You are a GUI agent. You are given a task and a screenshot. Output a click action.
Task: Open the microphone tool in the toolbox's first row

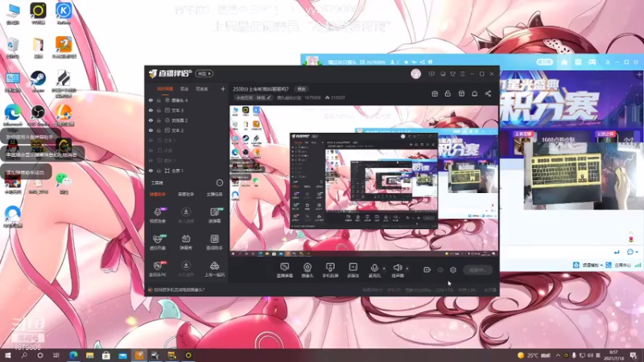coord(158,215)
